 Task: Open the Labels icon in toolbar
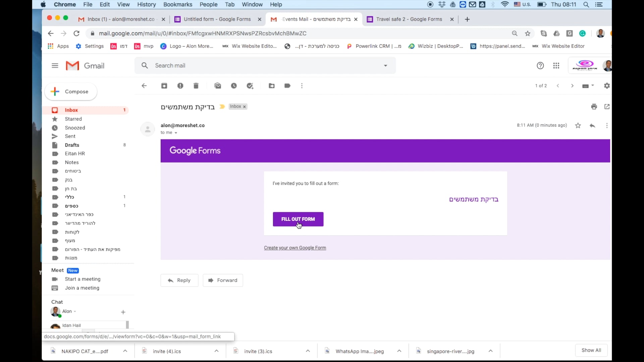pyautogui.click(x=287, y=86)
